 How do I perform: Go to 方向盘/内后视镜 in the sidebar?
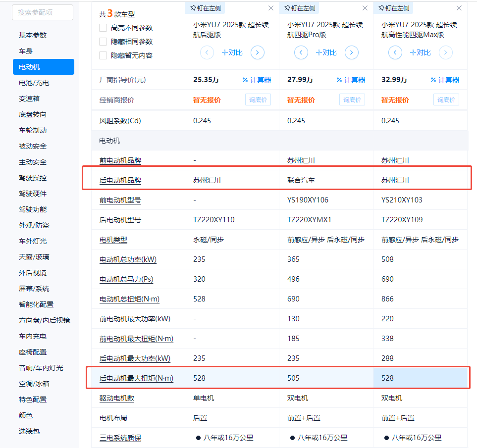point(45,320)
